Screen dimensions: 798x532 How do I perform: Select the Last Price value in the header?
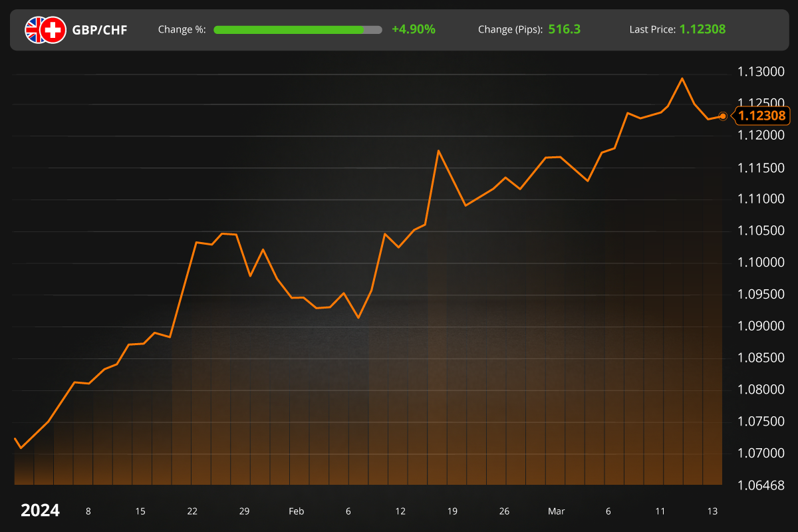(x=702, y=29)
